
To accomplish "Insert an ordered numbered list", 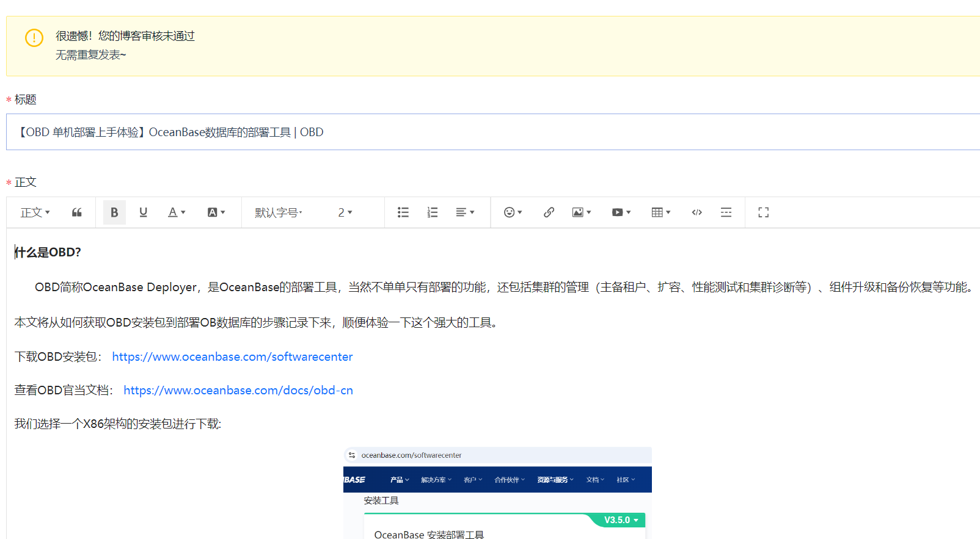I will pyautogui.click(x=433, y=212).
